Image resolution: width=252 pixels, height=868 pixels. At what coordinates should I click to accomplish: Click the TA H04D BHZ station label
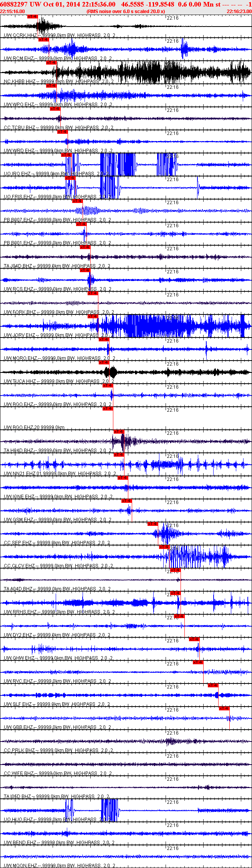pos(58,451)
